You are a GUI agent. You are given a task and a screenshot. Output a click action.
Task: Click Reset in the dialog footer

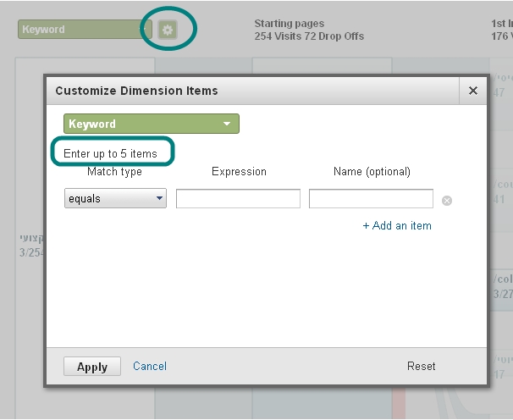click(x=421, y=366)
